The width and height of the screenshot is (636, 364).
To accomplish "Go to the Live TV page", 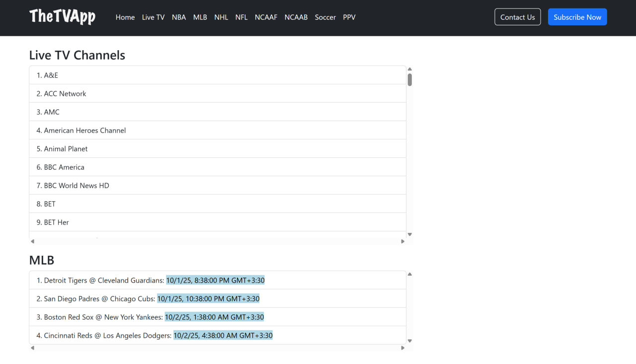I will click(153, 17).
